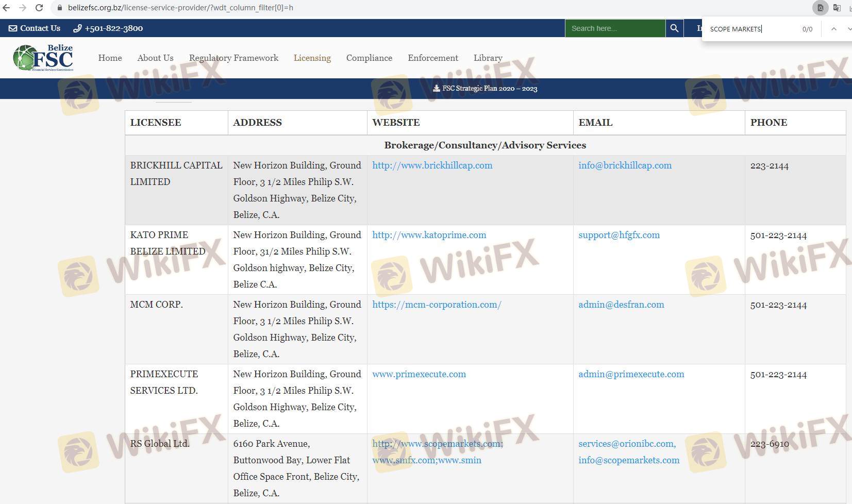Open the translate page icon

pos(837,8)
